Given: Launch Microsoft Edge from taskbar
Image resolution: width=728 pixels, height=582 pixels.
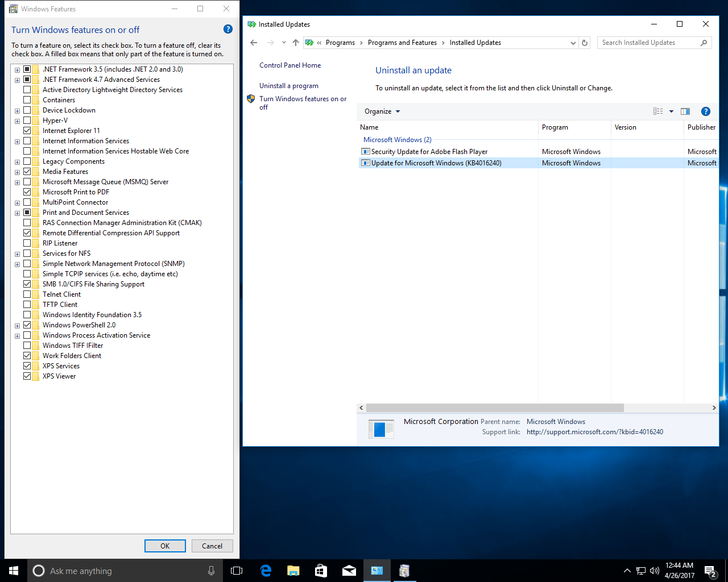Looking at the screenshot, I should click(x=266, y=571).
